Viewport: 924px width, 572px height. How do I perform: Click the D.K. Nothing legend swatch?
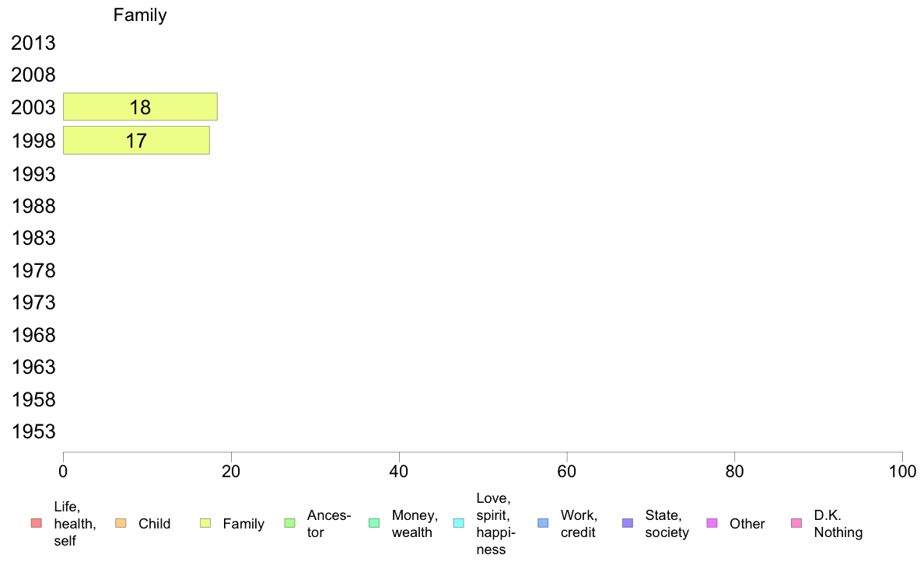click(x=796, y=523)
